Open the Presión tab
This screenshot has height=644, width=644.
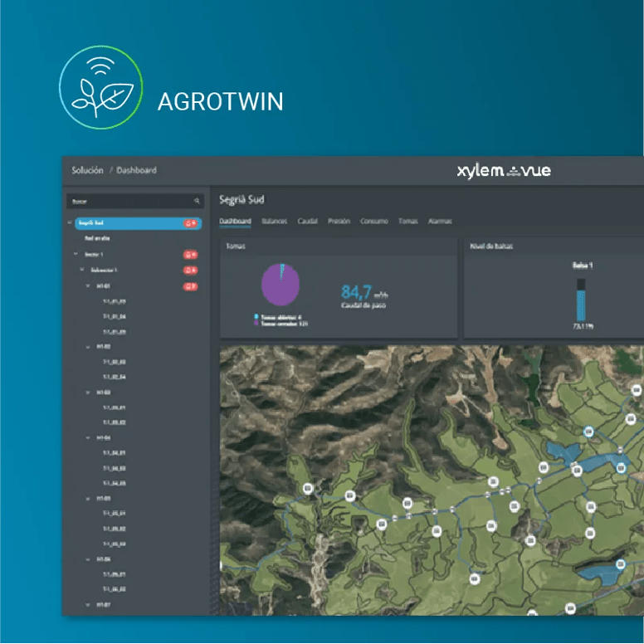click(x=339, y=222)
